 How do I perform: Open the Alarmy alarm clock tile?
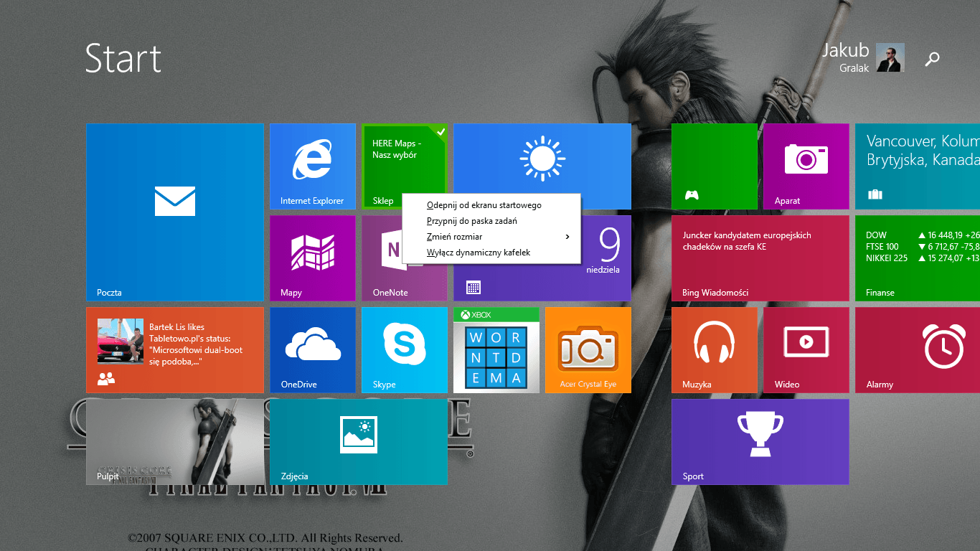tap(918, 349)
